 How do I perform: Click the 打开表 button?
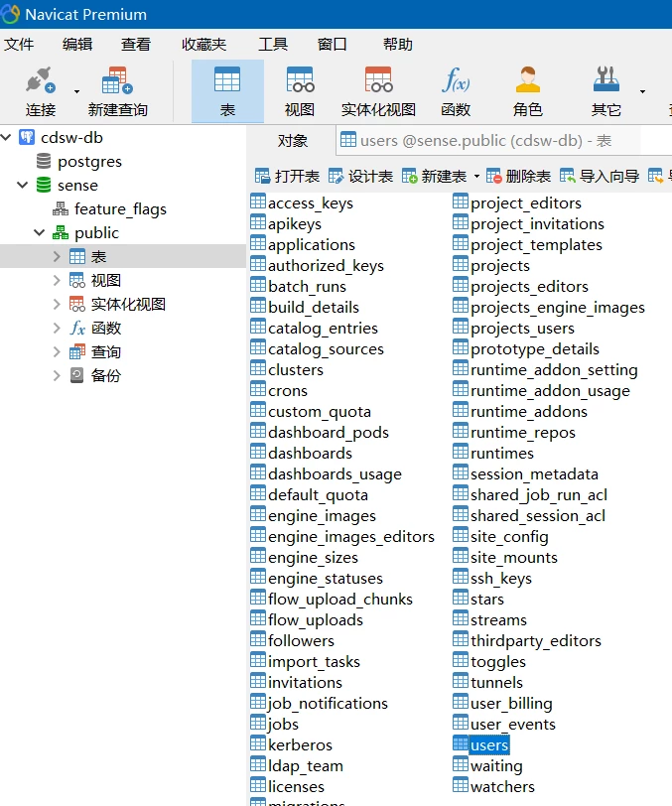[x=287, y=177]
